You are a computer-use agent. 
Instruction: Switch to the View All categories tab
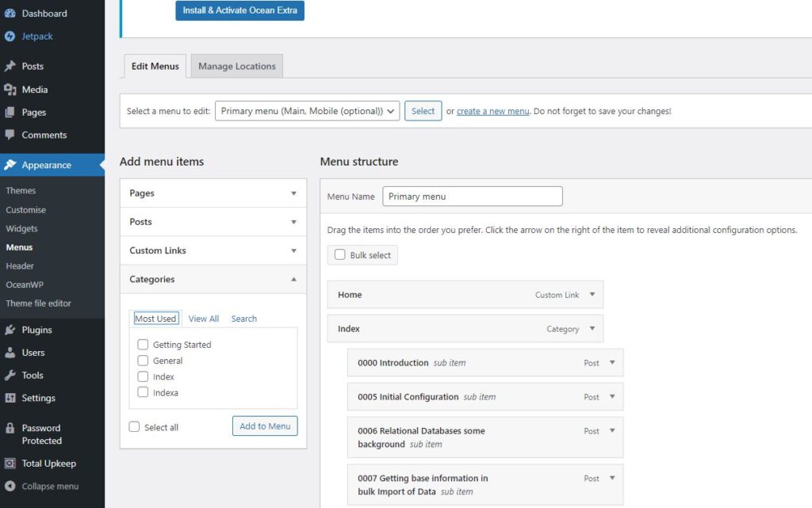(x=204, y=319)
